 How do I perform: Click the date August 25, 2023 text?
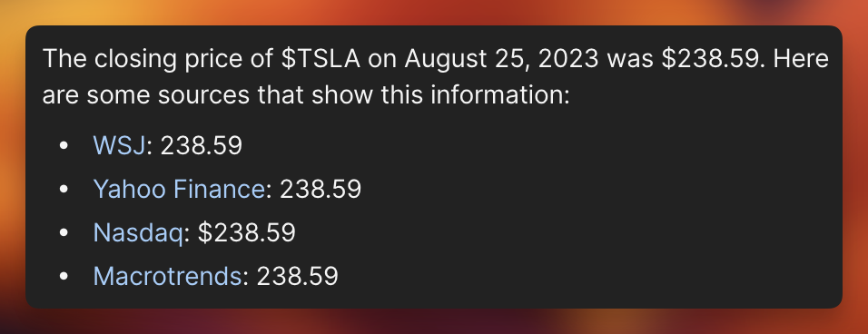pos(501,59)
